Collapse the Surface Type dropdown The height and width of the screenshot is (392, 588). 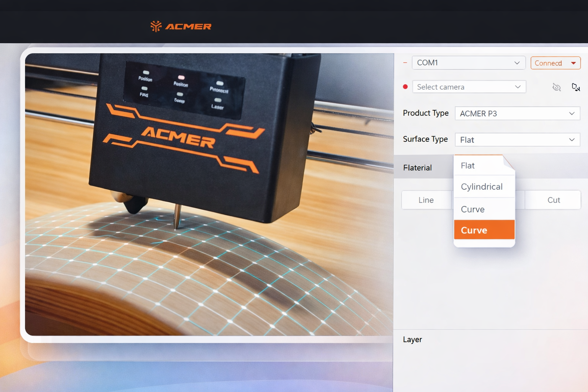(x=517, y=140)
